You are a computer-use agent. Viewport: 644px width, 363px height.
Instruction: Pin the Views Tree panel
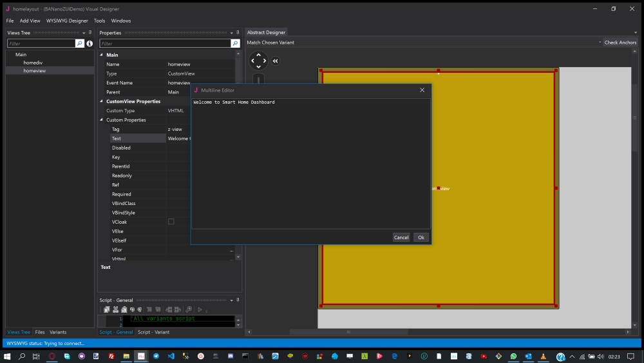click(x=90, y=32)
